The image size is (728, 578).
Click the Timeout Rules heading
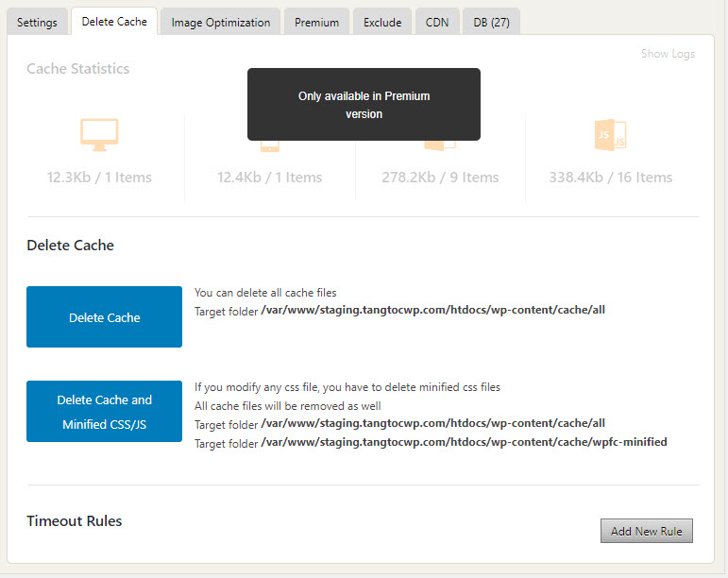pos(75,521)
